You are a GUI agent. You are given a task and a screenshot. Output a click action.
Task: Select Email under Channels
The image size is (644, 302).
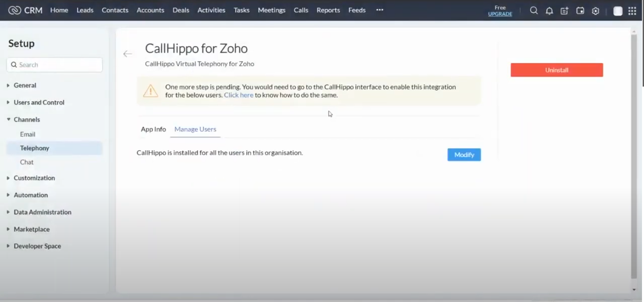(28, 134)
